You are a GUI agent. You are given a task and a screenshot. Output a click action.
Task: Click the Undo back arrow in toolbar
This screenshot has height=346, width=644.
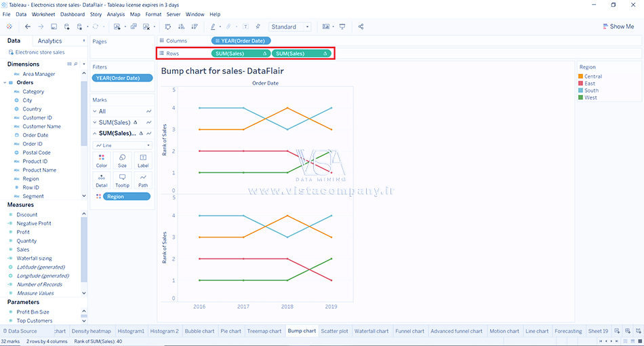coord(28,26)
